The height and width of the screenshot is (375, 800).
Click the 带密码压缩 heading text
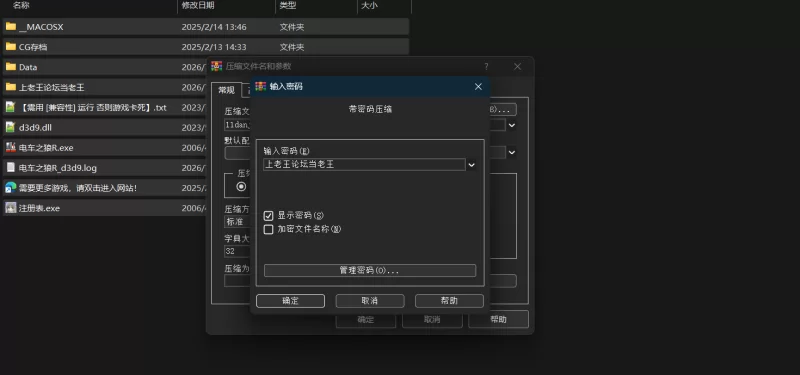click(370, 109)
